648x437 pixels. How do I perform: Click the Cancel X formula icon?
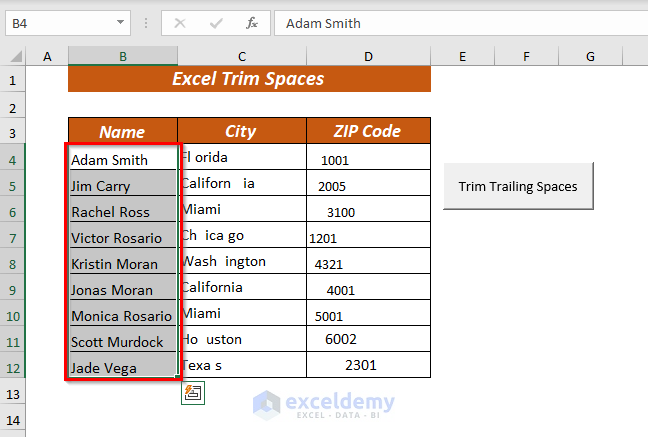[x=180, y=23]
